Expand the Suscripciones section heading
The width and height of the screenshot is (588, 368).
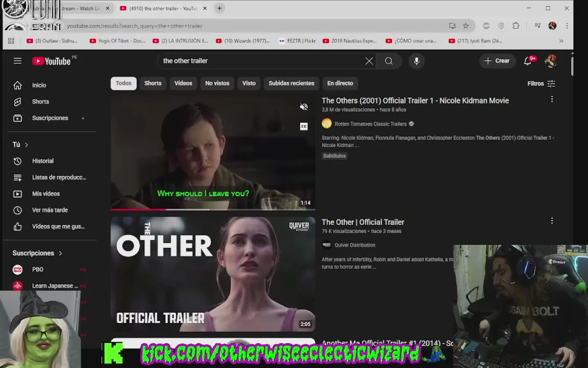(x=37, y=253)
